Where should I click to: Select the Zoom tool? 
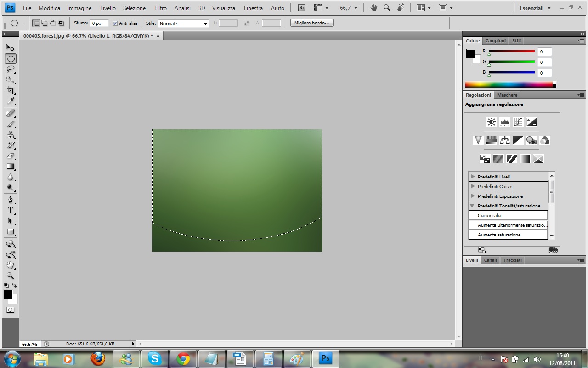point(11,276)
